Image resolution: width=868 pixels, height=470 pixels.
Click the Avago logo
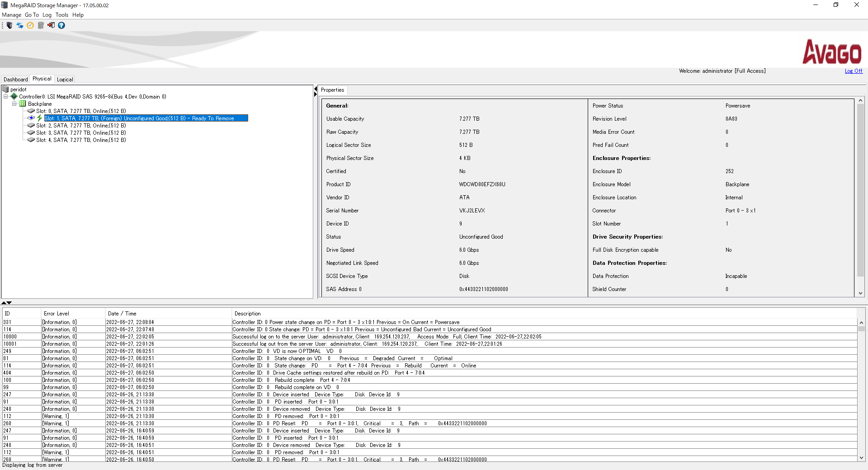point(832,52)
